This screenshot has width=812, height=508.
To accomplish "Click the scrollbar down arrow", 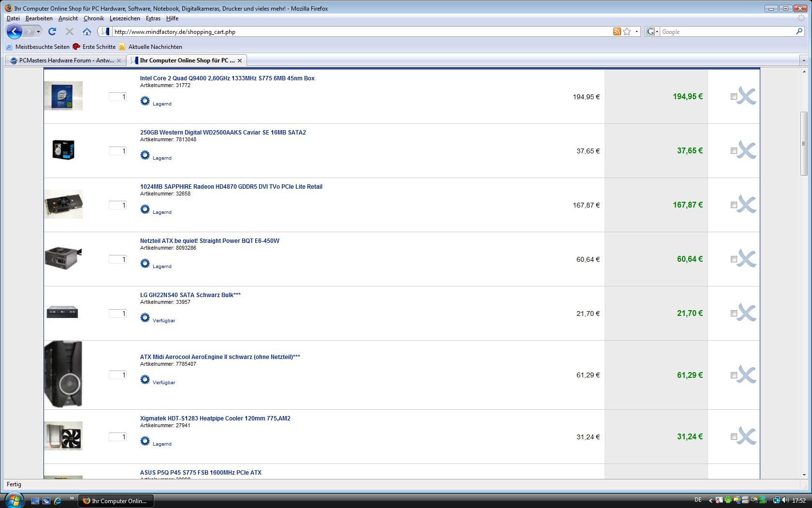I will 804,475.
